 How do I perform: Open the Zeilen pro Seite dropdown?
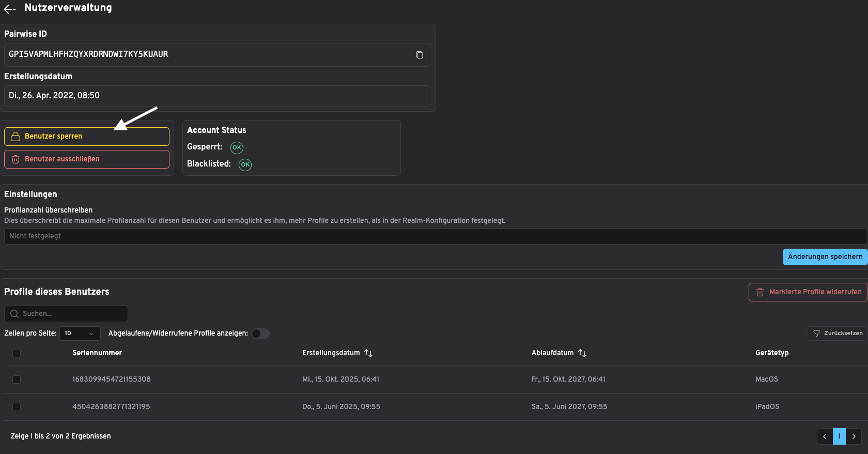pos(80,334)
